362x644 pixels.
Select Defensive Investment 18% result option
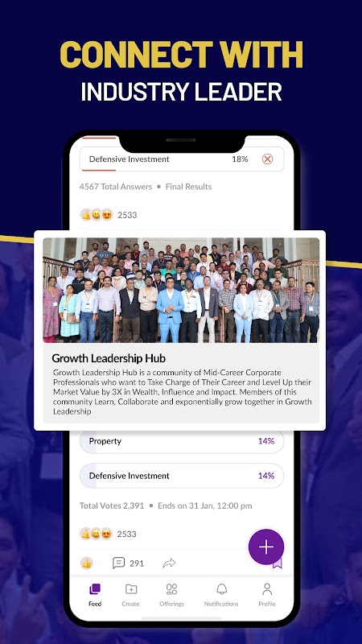182,159
